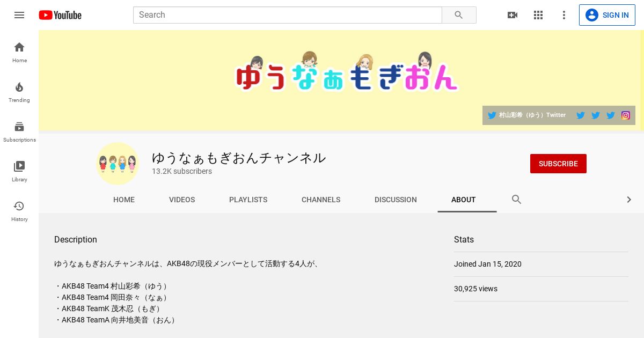This screenshot has height=338, width=644.
Task: Click the Description heading
Action: point(76,239)
